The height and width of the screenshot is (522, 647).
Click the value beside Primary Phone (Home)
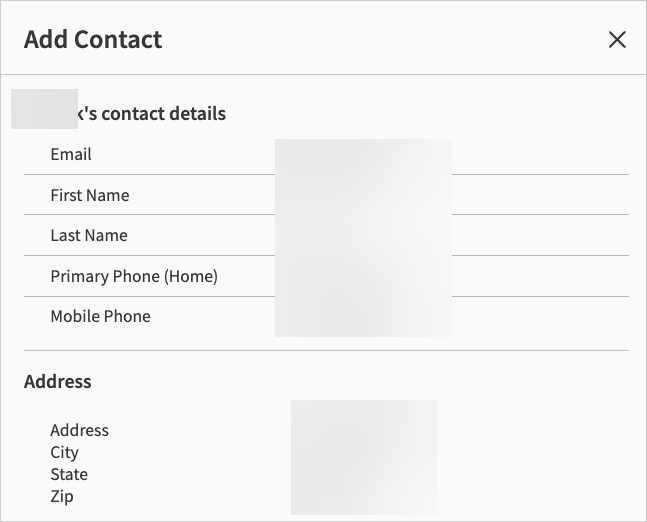[363, 276]
